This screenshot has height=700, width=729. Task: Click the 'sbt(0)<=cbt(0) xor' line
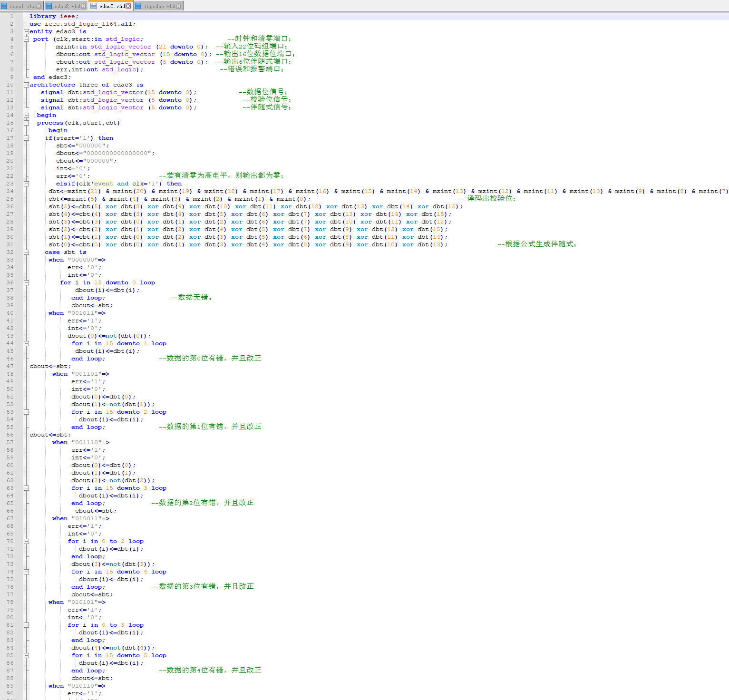point(248,244)
